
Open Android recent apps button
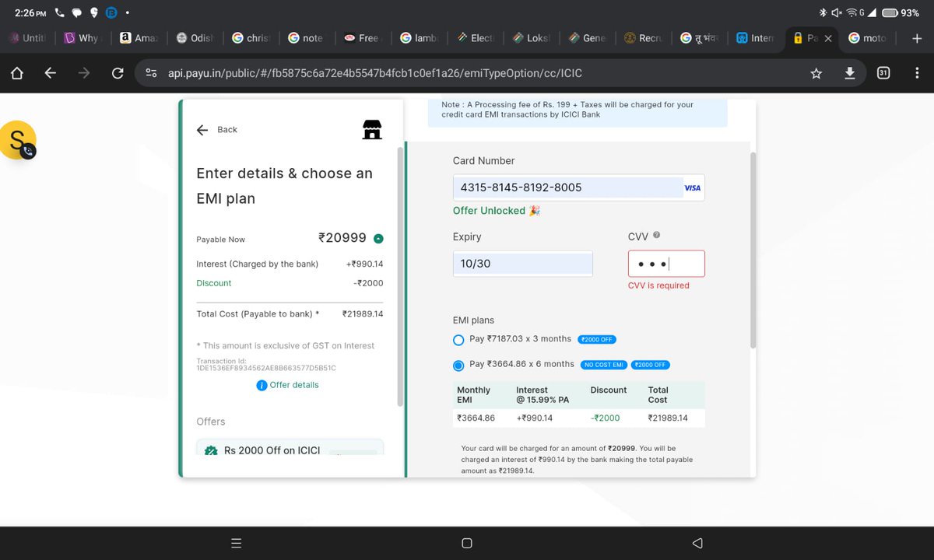point(237,543)
